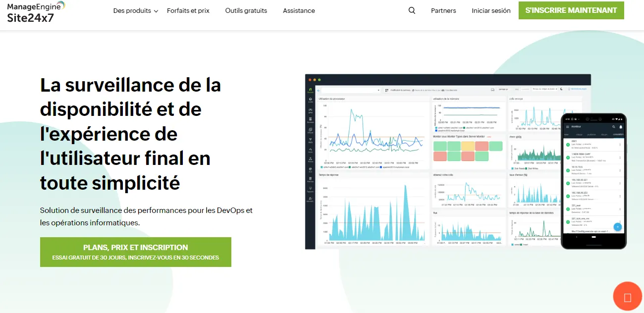
Task: Click Iniciar sesión to log in
Action: pyautogui.click(x=491, y=10)
